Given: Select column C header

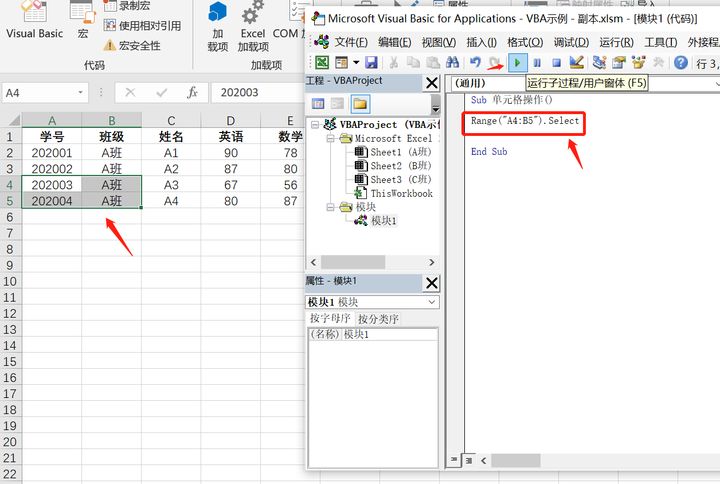Looking at the screenshot, I should [171, 120].
